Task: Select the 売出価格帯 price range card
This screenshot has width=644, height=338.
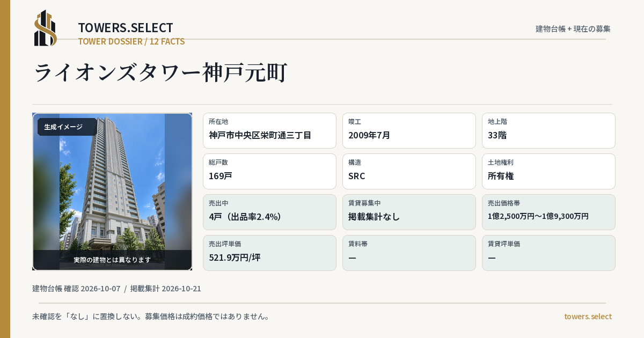Action: pos(548,212)
